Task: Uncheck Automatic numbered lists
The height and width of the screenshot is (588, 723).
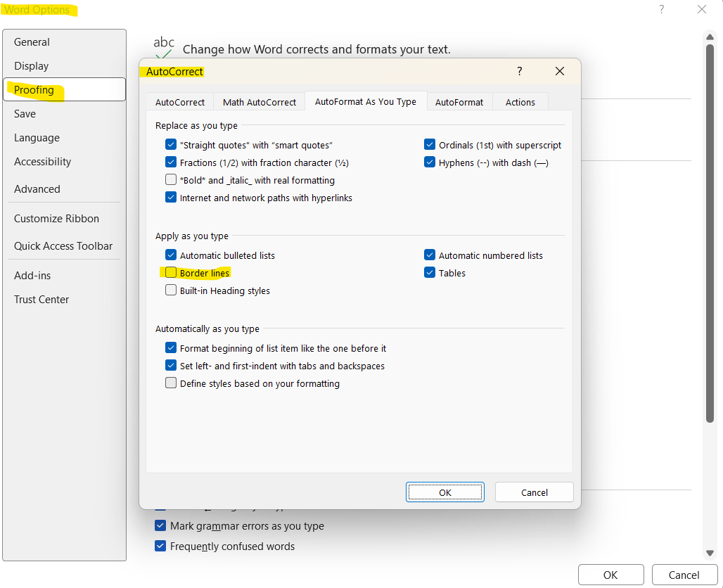Action: 430,255
